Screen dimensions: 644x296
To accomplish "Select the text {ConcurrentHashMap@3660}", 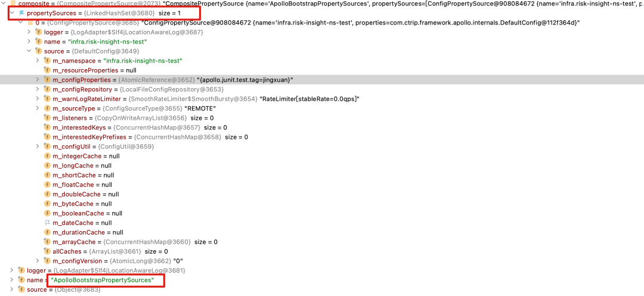I will tap(147, 242).
